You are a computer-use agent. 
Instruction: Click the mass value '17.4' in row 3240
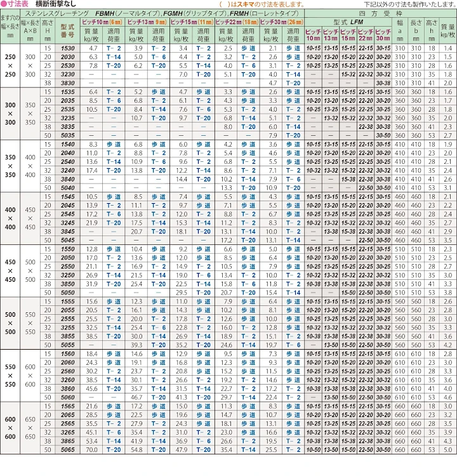91,170
